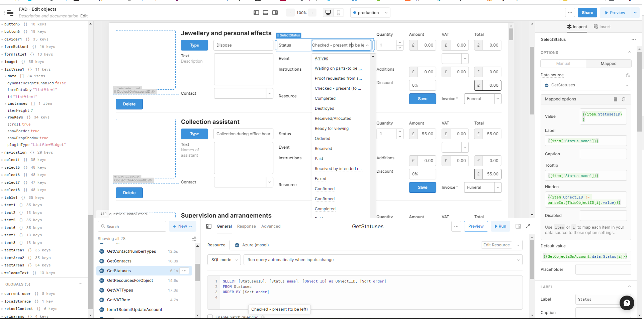The width and height of the screenshot is (644, 319).
Task: Open the Advanced query tab
Action: click(x=271, y=226)
